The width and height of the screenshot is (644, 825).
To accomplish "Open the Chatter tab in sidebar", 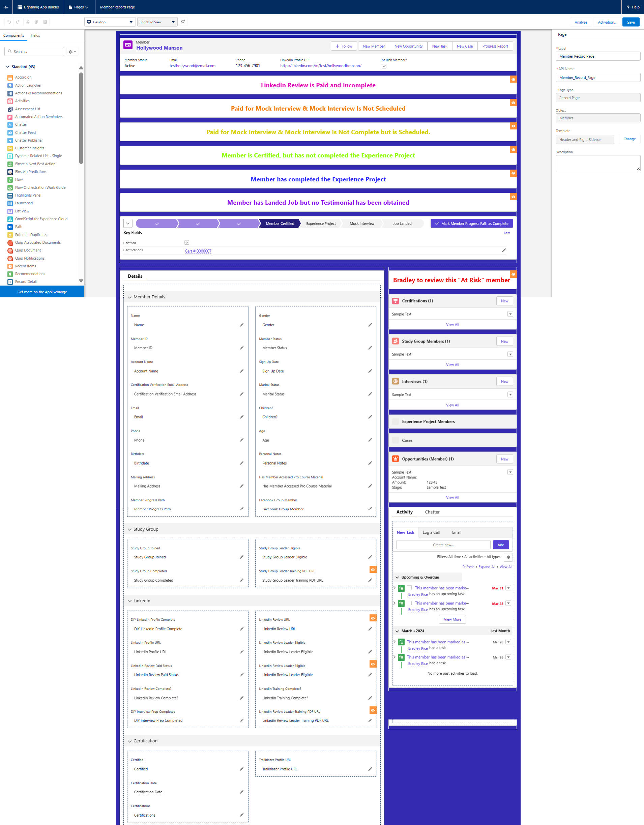I will point(432,512).
